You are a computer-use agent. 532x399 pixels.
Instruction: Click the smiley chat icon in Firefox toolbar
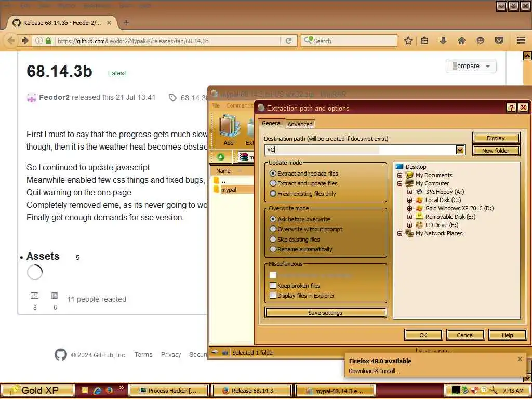(x=480, y=41)
